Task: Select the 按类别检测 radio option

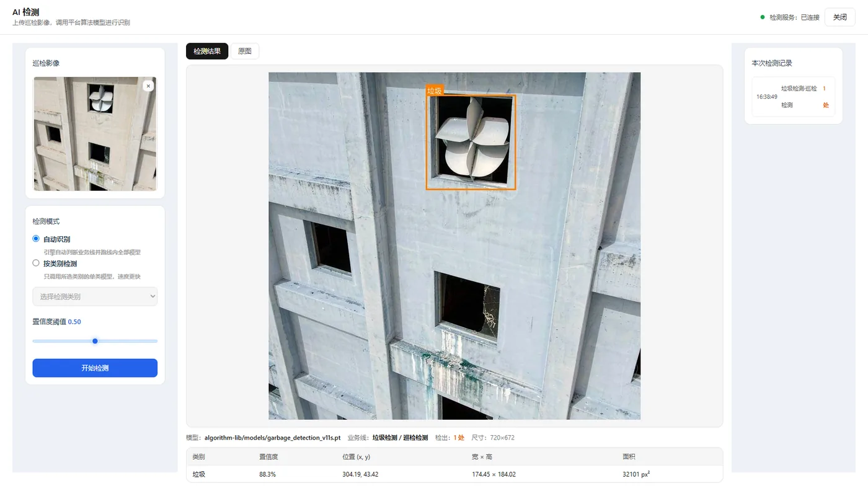Action: pos(36,263)
